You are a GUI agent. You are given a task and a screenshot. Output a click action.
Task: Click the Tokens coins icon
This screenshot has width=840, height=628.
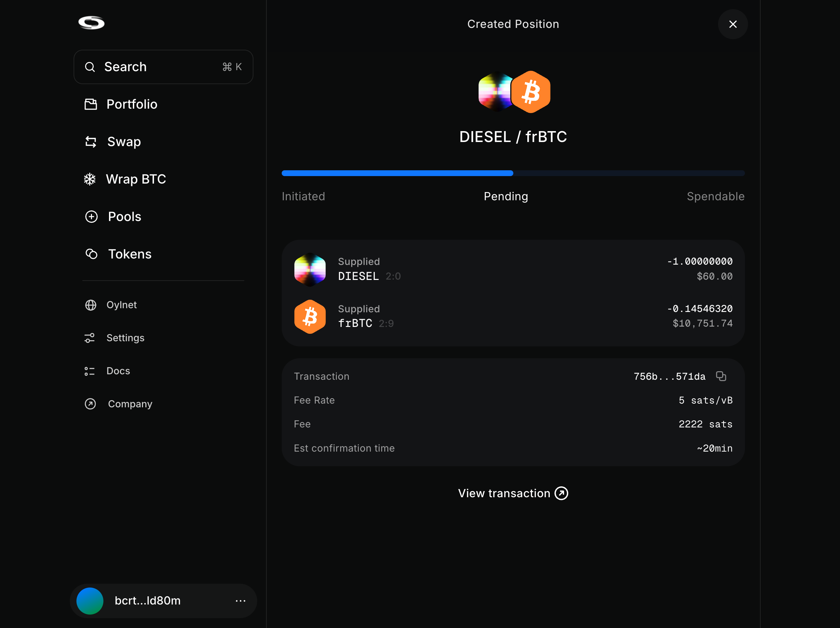91,254
